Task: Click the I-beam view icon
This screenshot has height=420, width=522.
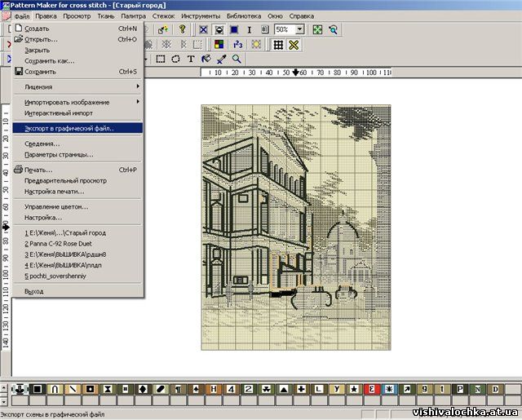Action: click(250, 29)
